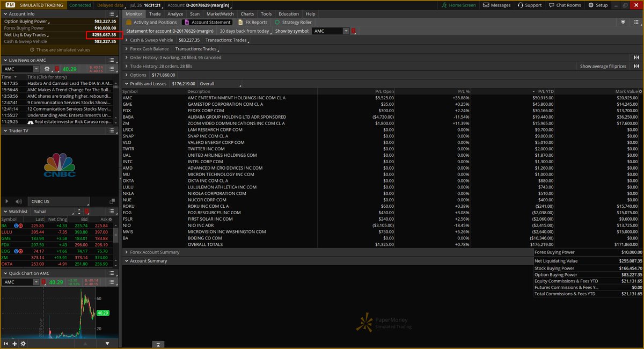Open Watchlist panel list menu
644x349 pixels.
click(x=112, y=212)
